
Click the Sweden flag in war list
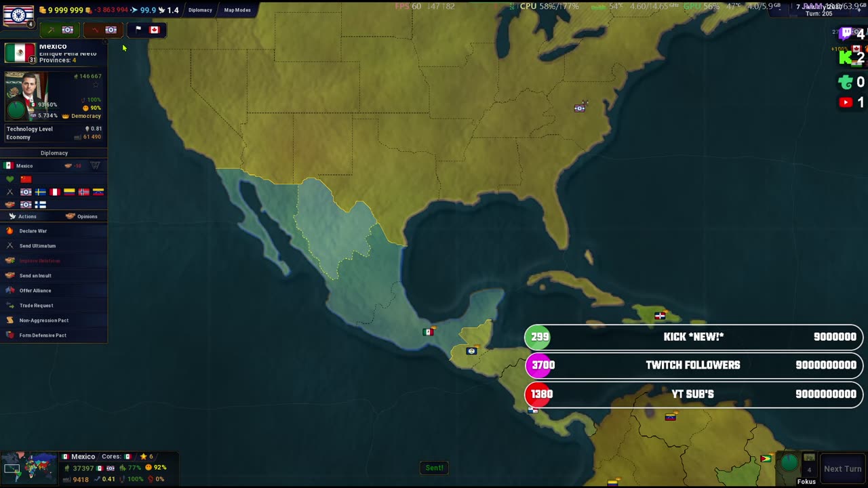tap(40, 192)
